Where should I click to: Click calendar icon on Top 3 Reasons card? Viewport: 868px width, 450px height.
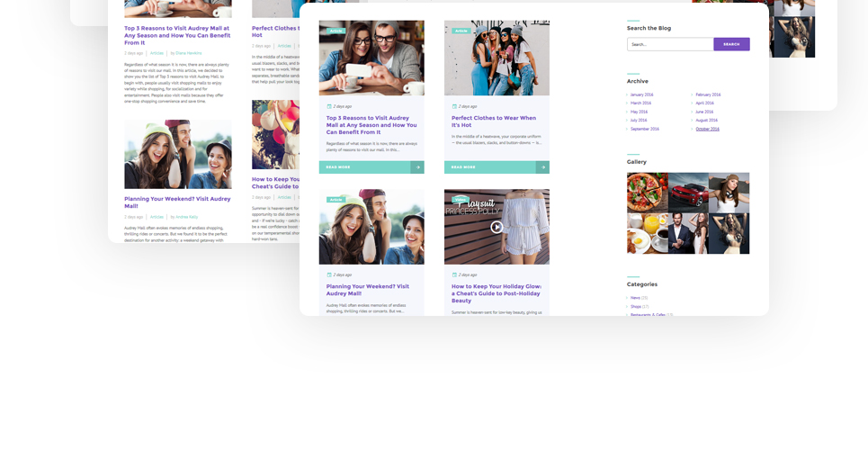point(329,106)
